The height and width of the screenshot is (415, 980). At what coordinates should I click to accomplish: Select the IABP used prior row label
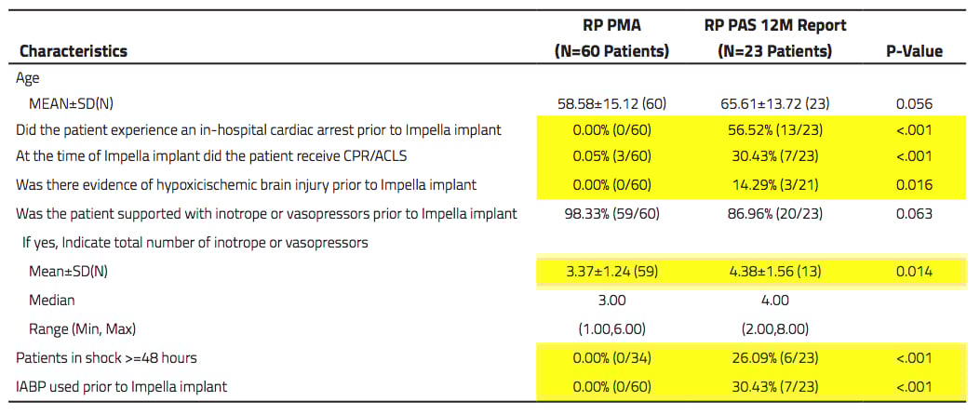coord(122,386)
